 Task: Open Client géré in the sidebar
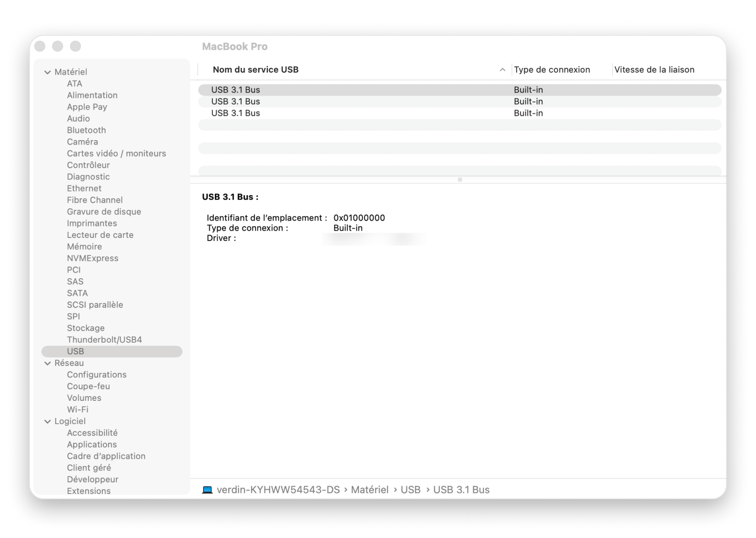(x=89, y=468)
